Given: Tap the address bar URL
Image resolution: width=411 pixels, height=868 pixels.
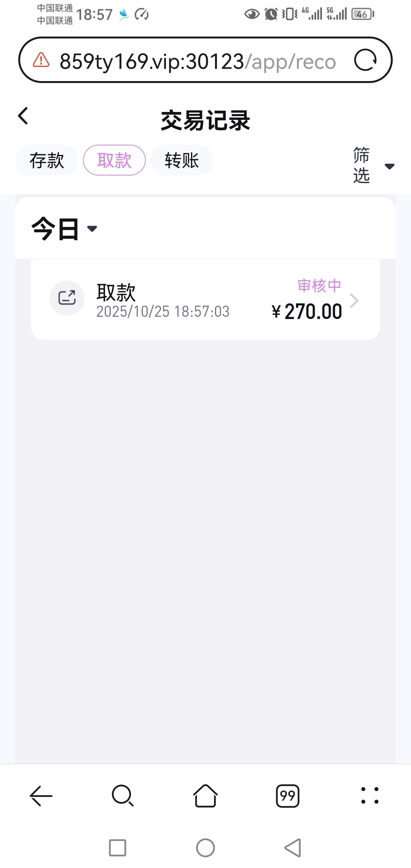Looking at the screenshot, I should tap(198, 61).
